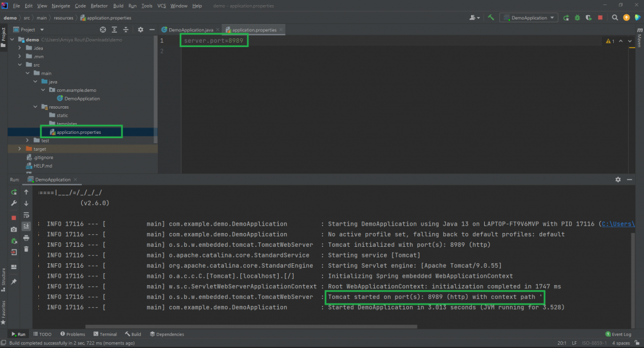Collapse the resources folder in tree

[x=35, y=107]
